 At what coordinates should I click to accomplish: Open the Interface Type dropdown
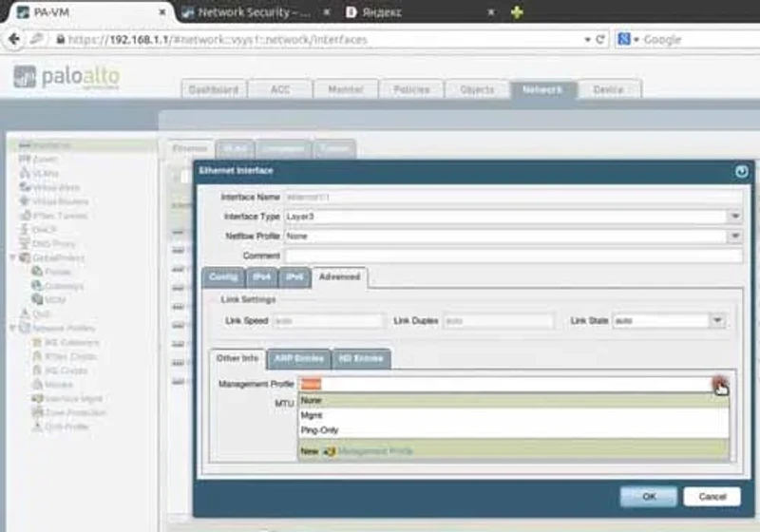(x=734, y=217)
